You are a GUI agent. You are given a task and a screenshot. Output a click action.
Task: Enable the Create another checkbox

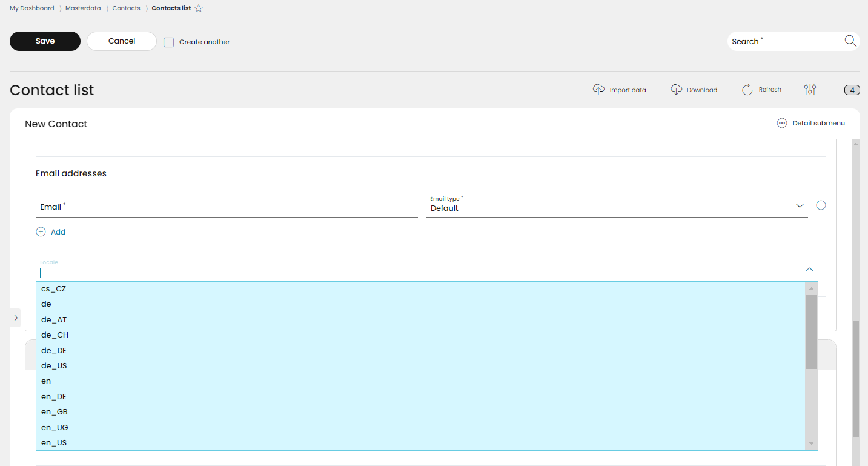click(x=169, y=42)
